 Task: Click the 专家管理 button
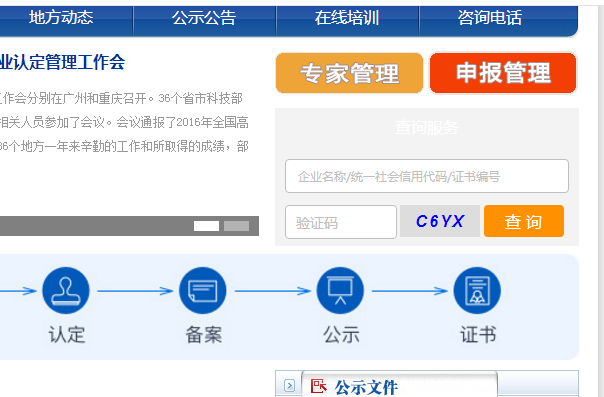click(x=349, y=73)
